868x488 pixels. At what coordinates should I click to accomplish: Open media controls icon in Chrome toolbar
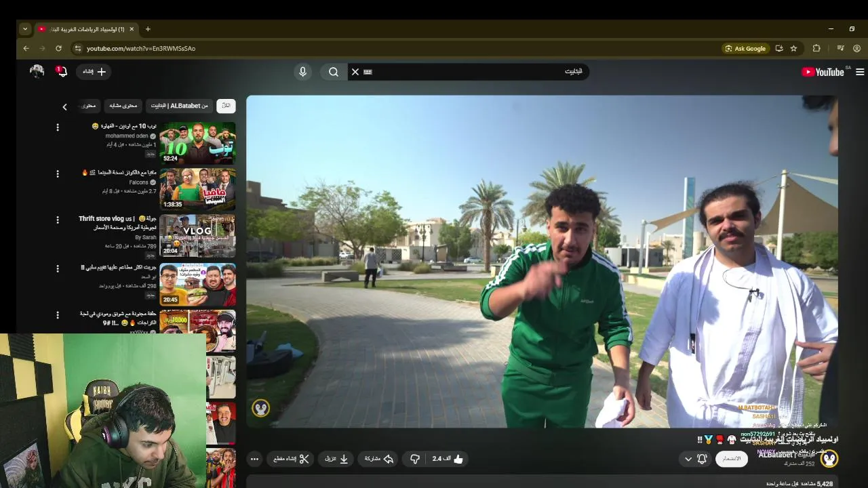tap(841, 48)
